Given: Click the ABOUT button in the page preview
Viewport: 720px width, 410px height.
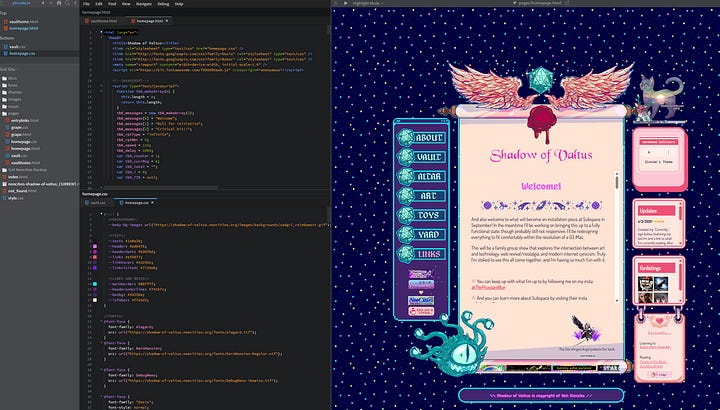Looking at the screenshot, I should click(x=422, y=137).
